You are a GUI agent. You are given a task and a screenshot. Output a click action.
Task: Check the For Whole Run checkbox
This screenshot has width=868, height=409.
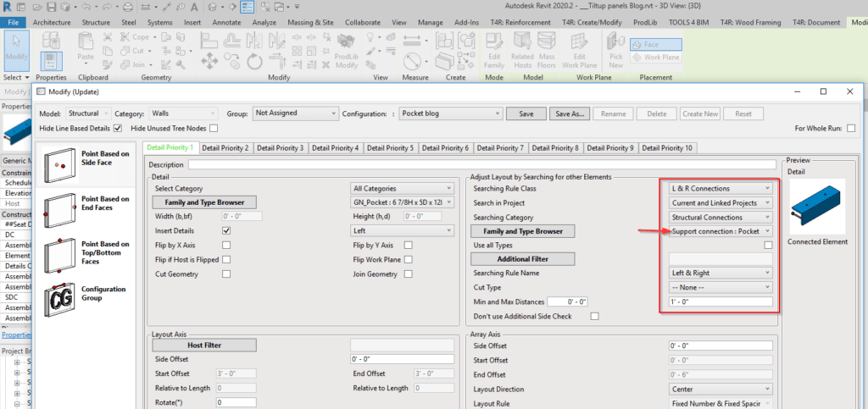click(850, 128)
